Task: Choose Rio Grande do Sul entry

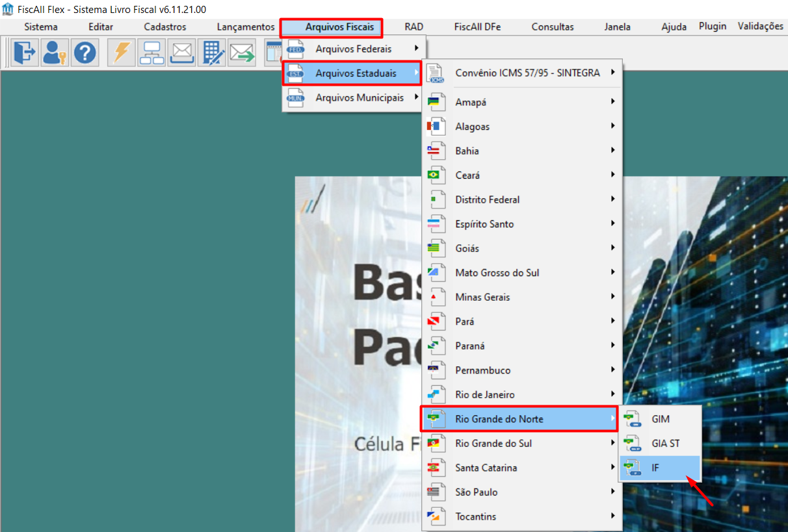Action: pyautogui.click(x=522, y=444)
